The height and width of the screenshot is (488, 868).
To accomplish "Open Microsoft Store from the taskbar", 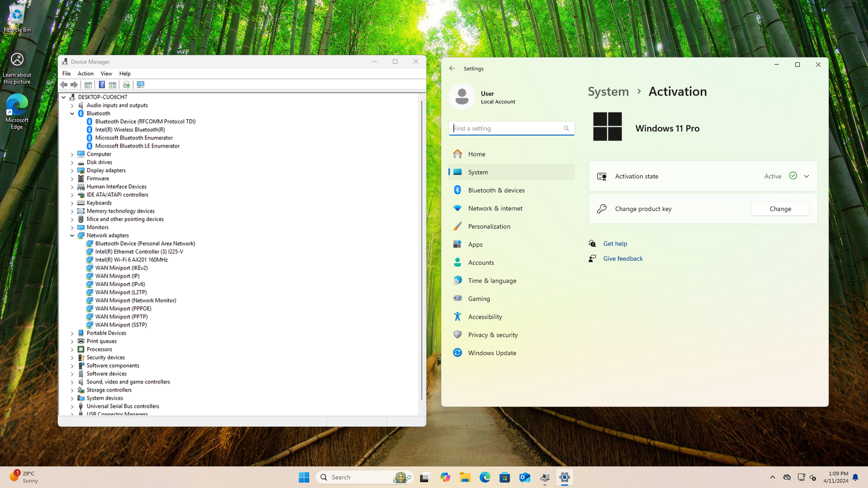I will coord(505,477).
